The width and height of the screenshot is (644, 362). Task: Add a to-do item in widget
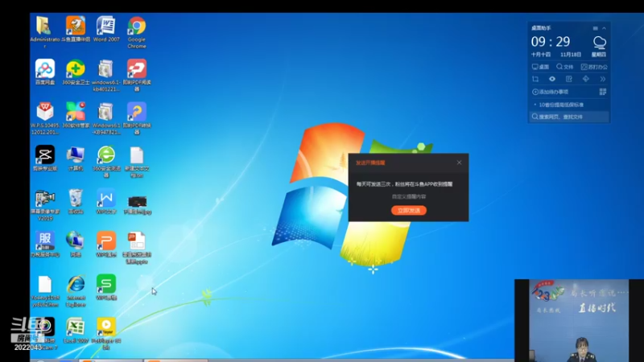551,92
